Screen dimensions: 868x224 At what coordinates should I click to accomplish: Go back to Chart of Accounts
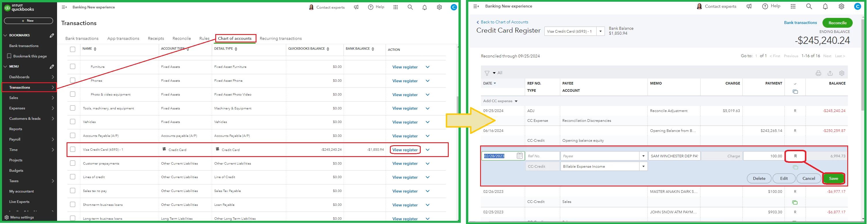click(x=502, y=22)
